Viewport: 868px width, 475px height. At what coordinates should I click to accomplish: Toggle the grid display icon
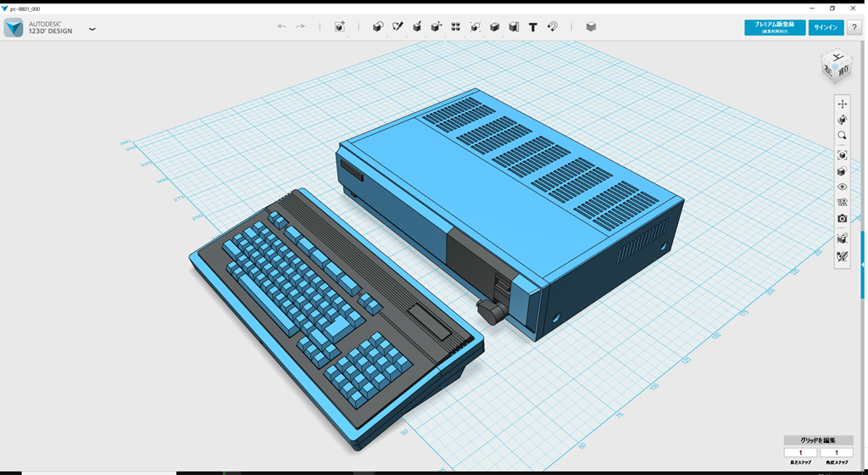coord(842,203)
